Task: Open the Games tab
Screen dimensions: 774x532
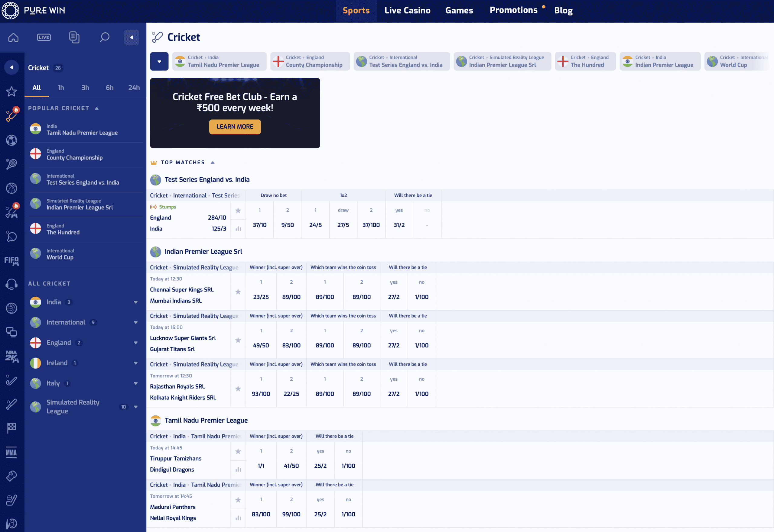Action: (459, 11)
